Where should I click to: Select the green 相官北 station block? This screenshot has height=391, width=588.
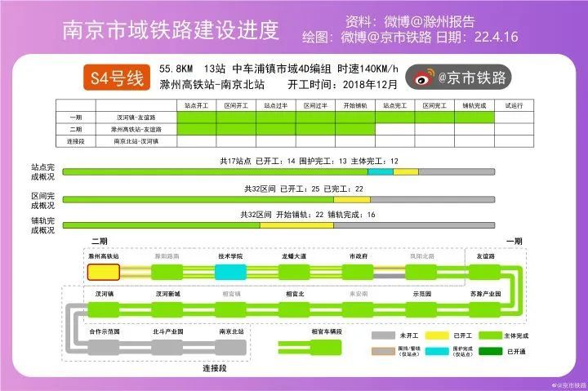[x=294, y=310]
